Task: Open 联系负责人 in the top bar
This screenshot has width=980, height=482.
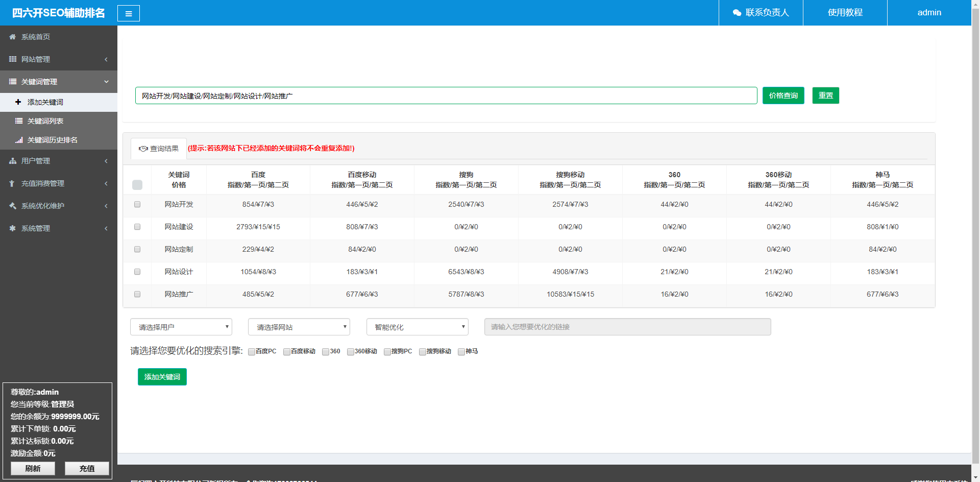Action: [x=761, y=13]
